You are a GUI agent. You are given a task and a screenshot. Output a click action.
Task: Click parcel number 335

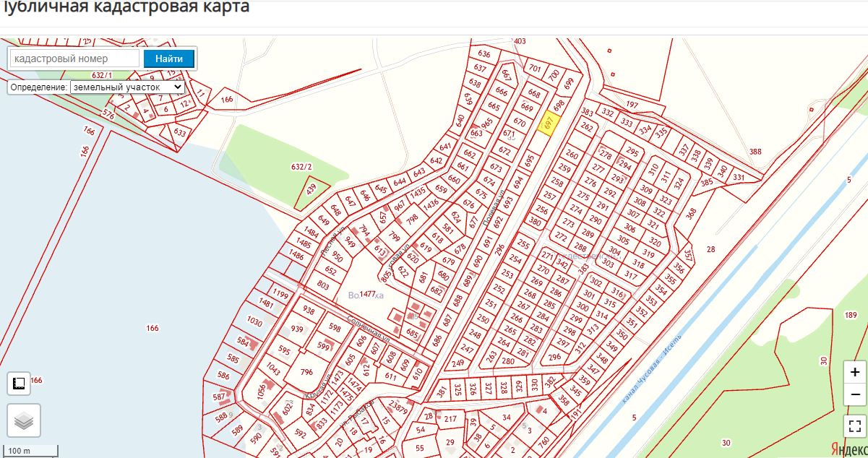[x=661, y=133]
